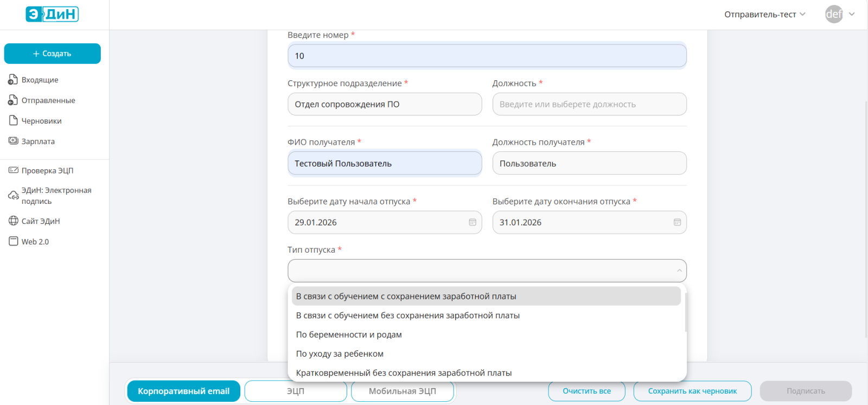
Task: Click the def user avatar
Action: pyautogui.click(x=834, y=14)
